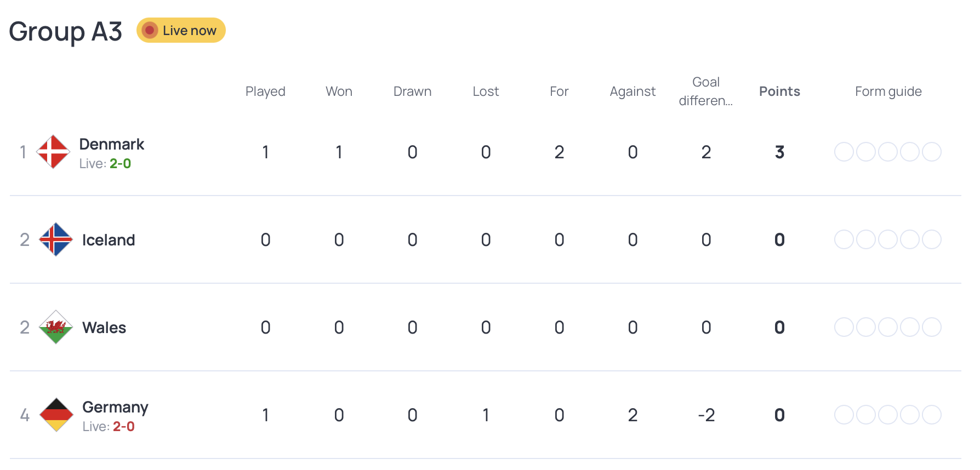Viewport: 980px width, 470px height.
Task: Click Germany's last form guide circle
Action: click(x=931, y=415)
